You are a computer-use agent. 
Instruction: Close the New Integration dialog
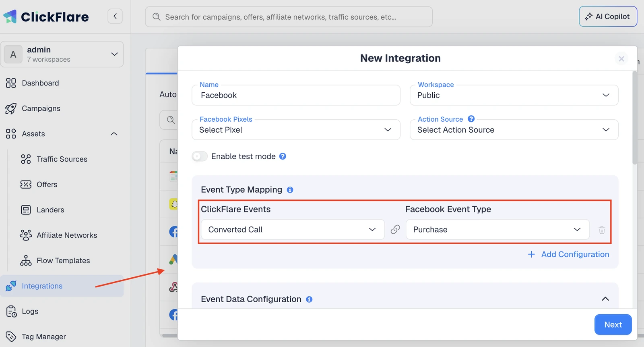tap(621, 59)
